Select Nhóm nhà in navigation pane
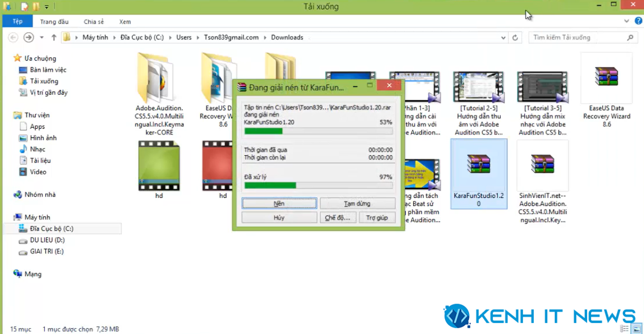This screenshot has height=334, width=644. 40,194
